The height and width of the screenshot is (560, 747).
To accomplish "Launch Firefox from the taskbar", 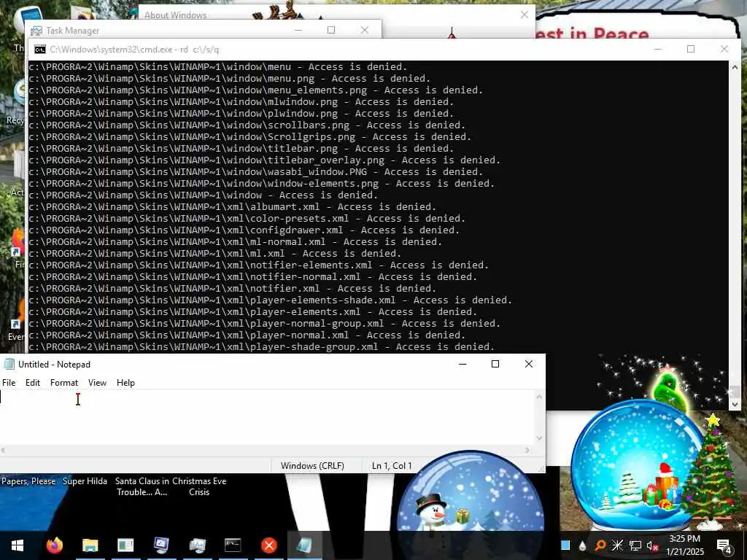I will pyautogui.click(x=54, y=545).
